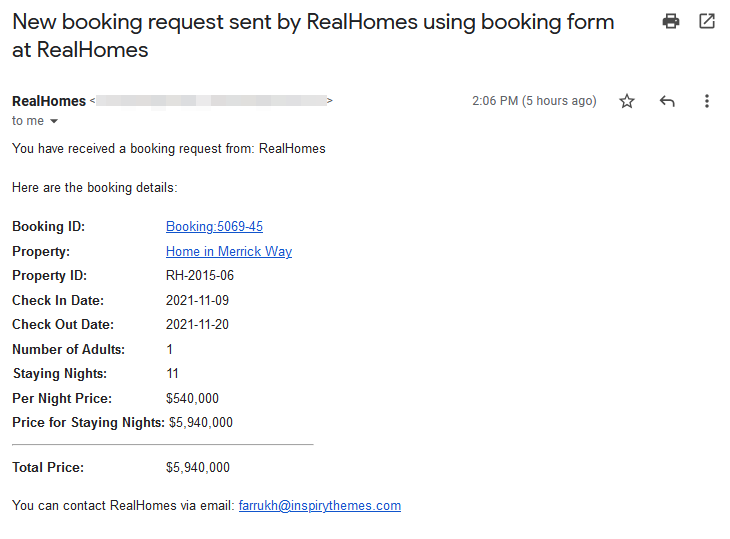Click the Booking ID label
The height and width of the screenshot is (539, 730).
pyautogui.click(x=48, y=226)
